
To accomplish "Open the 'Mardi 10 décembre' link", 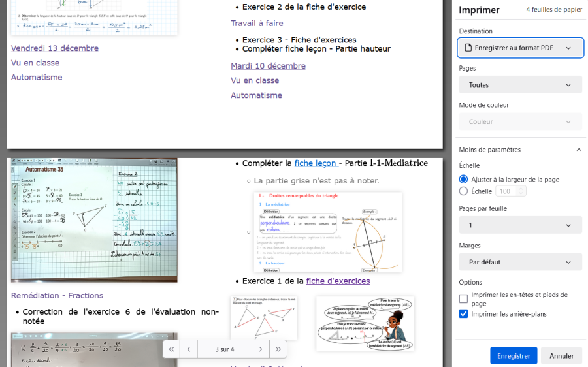I will point(268,65).
